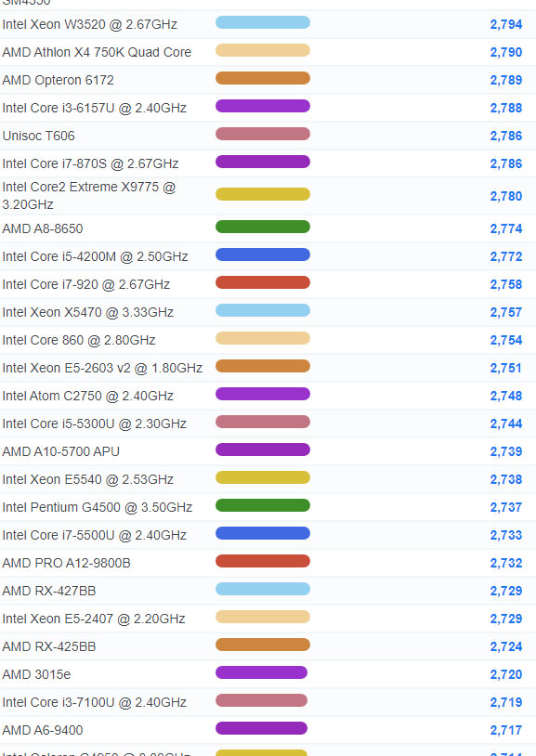The image size is (536, 756).
Task: Click score 2,789 for Opteron 6172
Action: pyautogui.click(x=506, y=81)
